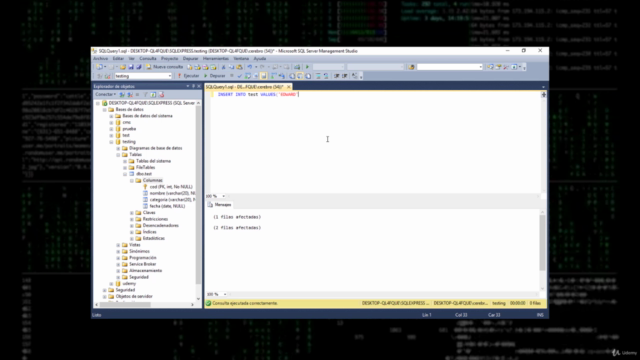
Task: Increase indent of the selected lines
Action: pos(344,76)
